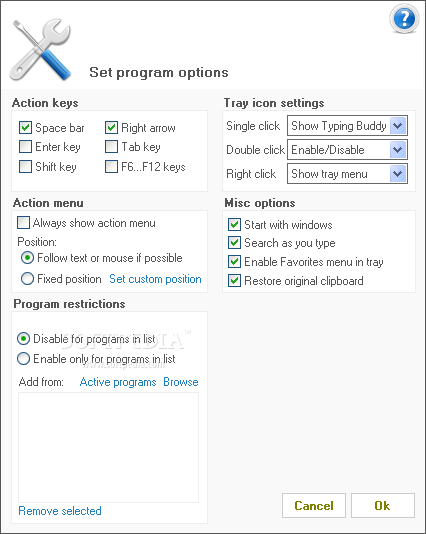This screenshot has height=534, width=426.
Task: Confirm settings with the Ok button
Action: click(x=383, y=505)
